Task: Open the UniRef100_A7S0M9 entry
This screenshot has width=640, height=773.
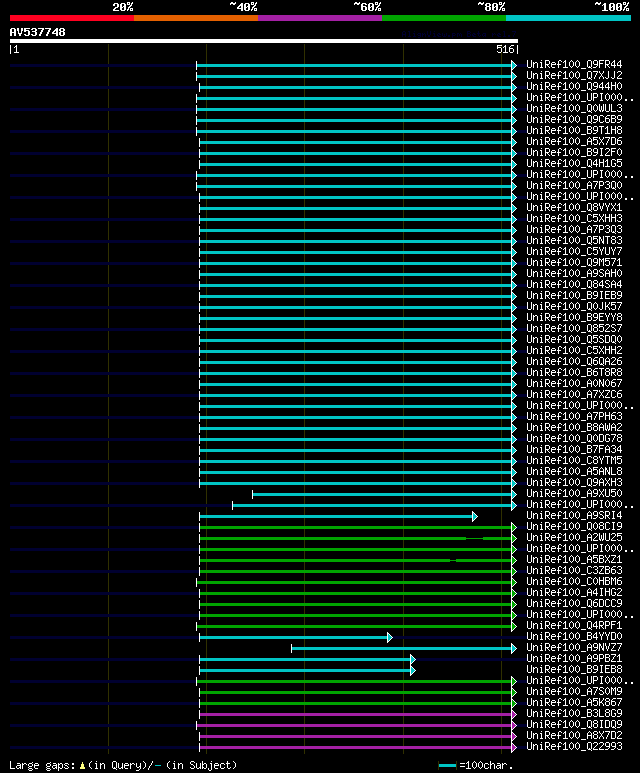Action: pos(574,691)
